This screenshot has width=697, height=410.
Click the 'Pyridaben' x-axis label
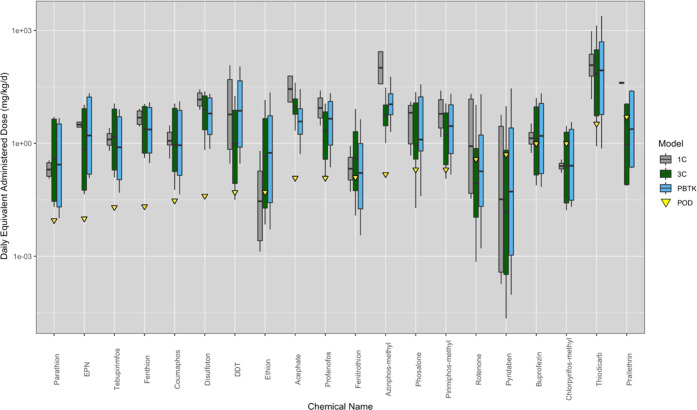pyautogui.click(x=509, y=370)
